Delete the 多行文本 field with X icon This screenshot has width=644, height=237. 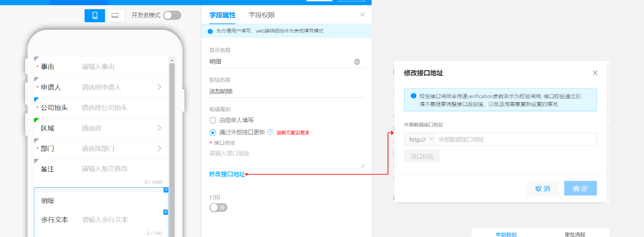166,212
